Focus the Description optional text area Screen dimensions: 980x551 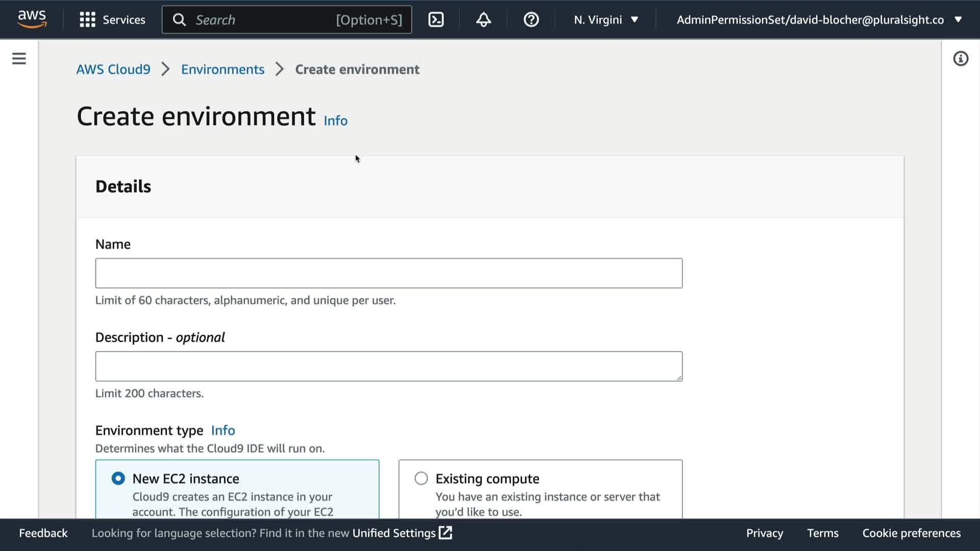(388, 366)
